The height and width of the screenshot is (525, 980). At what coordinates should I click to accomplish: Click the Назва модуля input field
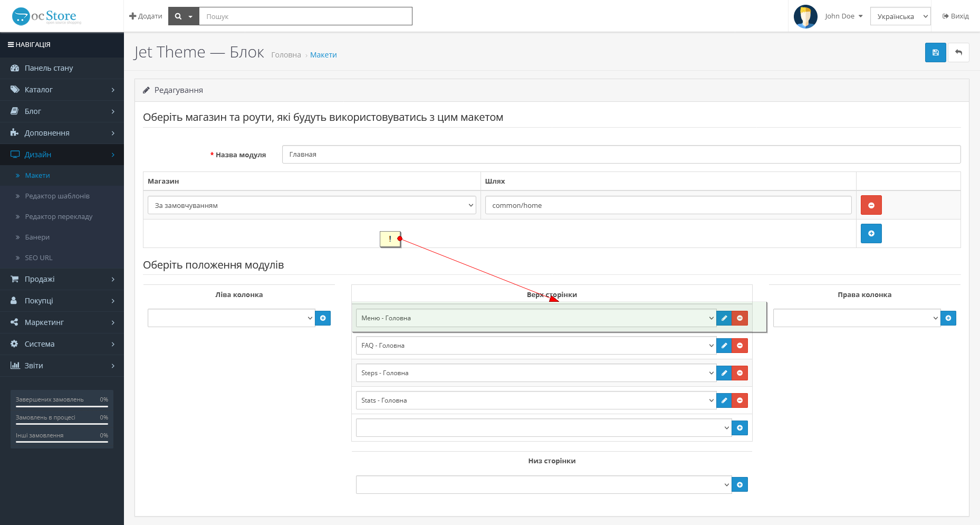(621, 155)
